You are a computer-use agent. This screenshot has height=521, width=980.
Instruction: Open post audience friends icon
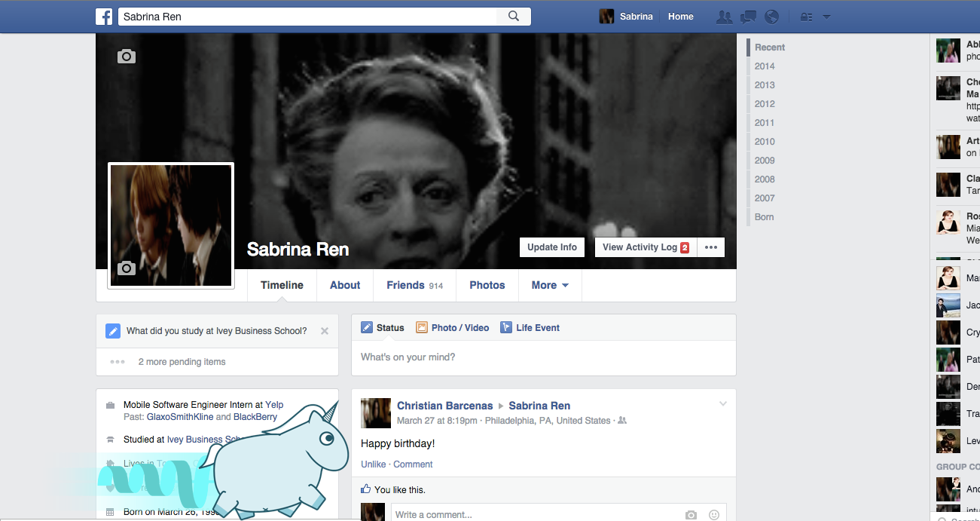[x=622, y=421]
